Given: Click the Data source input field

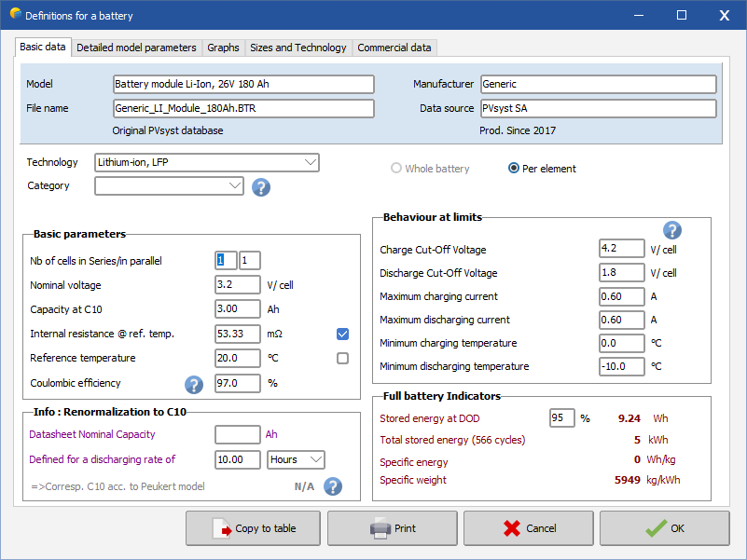Looking at the screenshot, I should click(599, 109).
